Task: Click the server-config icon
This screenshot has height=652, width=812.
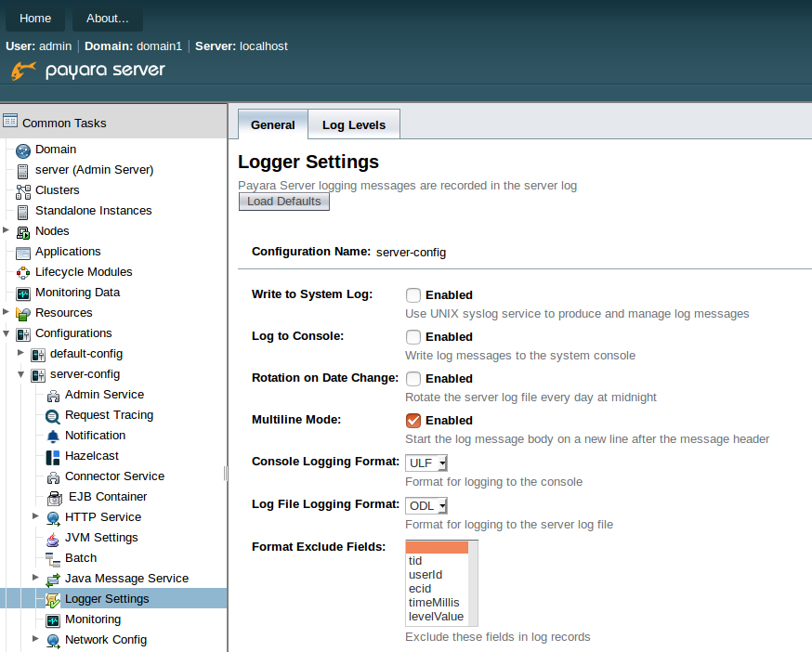Action: [x=38, y=375]
